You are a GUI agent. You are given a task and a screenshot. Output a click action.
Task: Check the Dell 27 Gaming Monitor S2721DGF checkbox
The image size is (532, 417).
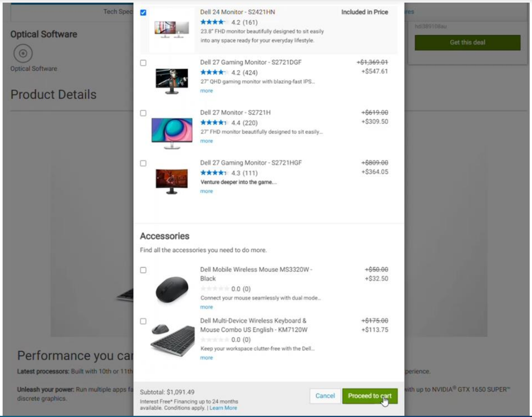(143, 63)
